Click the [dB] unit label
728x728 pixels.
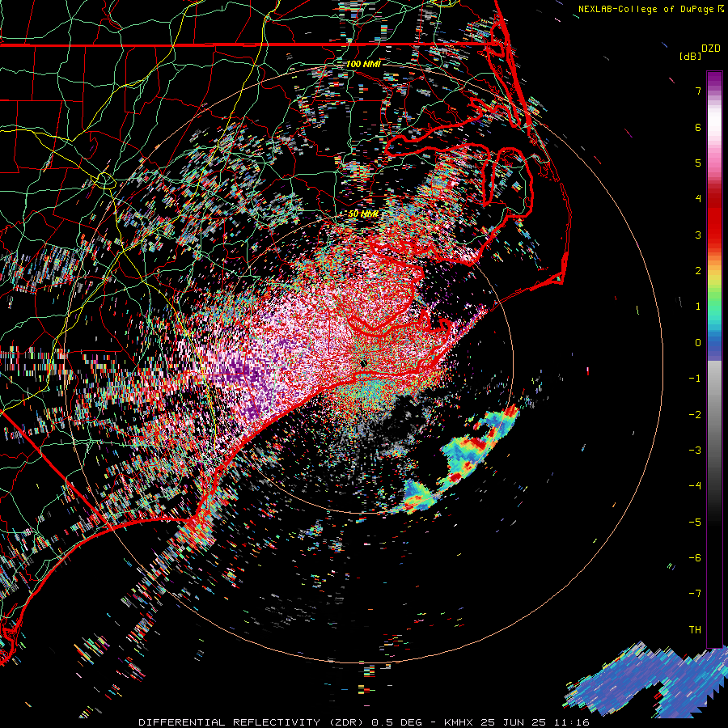point(690,56)
